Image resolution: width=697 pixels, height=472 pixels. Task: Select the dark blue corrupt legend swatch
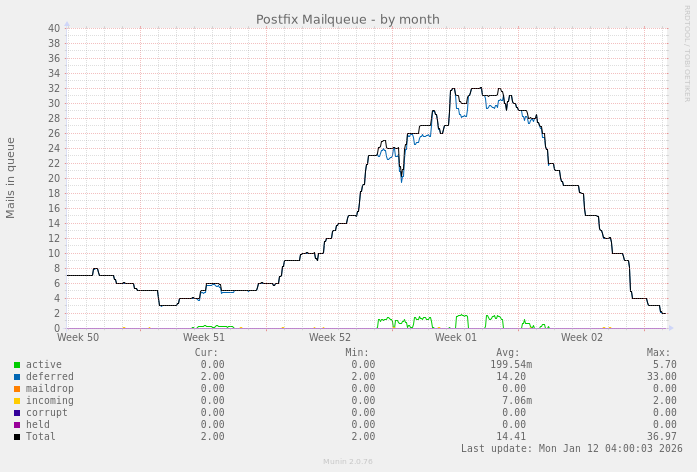coord(17,413)
